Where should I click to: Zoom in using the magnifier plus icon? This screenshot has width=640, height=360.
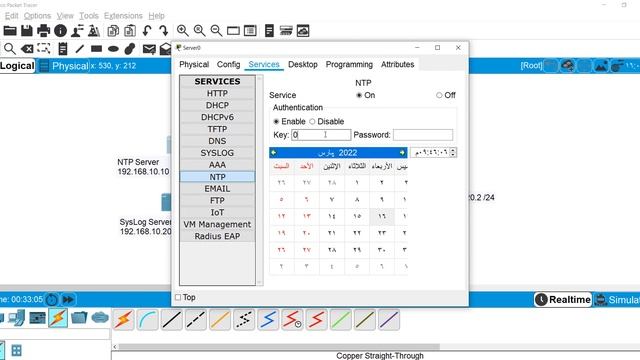[x=182, y=31]
